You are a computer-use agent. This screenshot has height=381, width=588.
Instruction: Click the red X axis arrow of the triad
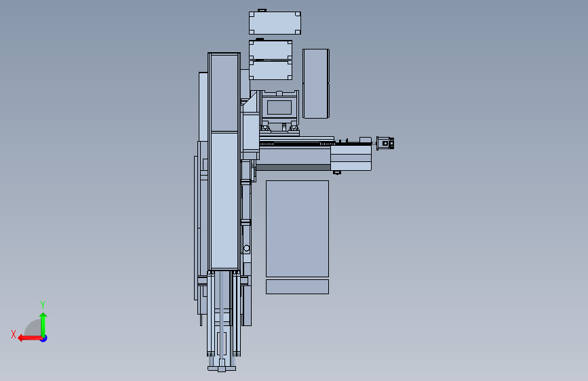pyautogui.click(x=29, y=338)
